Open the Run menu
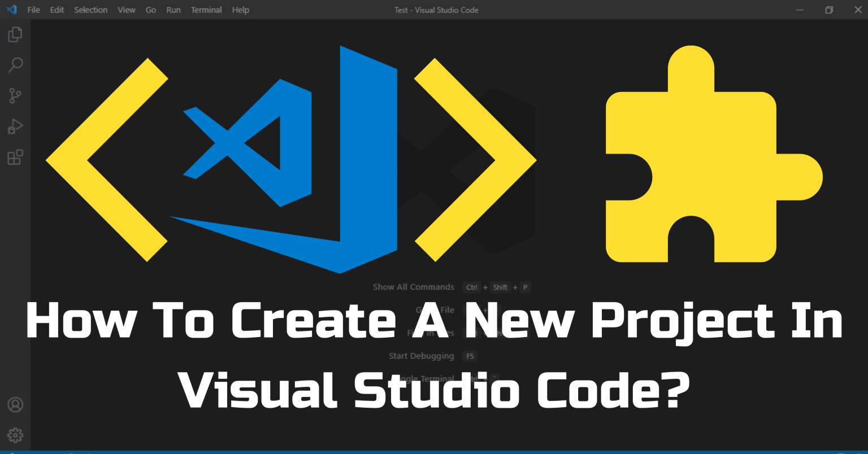This screenshot has height=454, width=868. click(173, 10)
